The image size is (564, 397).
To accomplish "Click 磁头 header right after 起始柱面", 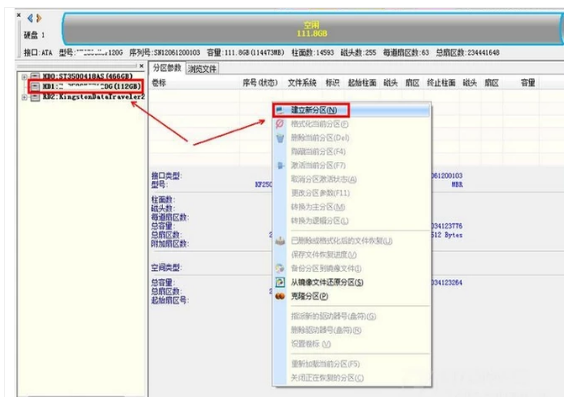I will pyautogui.click(x=390, y=83).
